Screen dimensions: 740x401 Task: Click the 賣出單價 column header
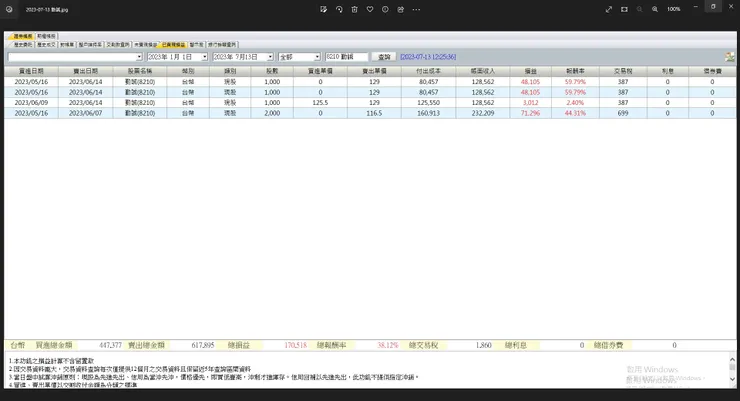374,71
